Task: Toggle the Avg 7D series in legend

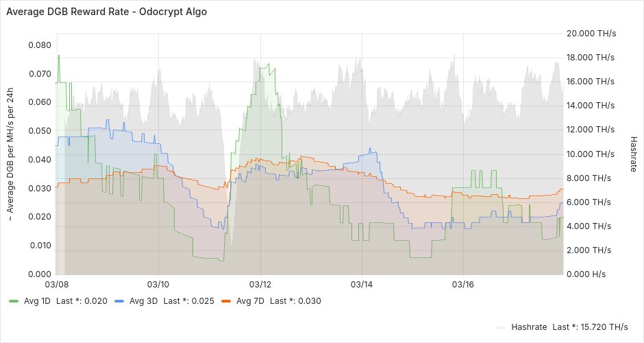Action: [x=249, y=300]
